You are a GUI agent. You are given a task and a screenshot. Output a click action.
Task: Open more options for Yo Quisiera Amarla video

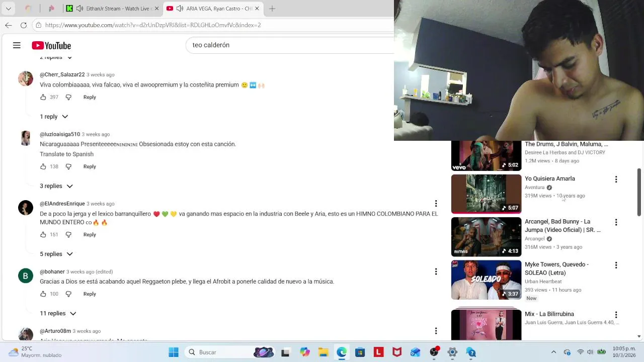pos(616,179)
